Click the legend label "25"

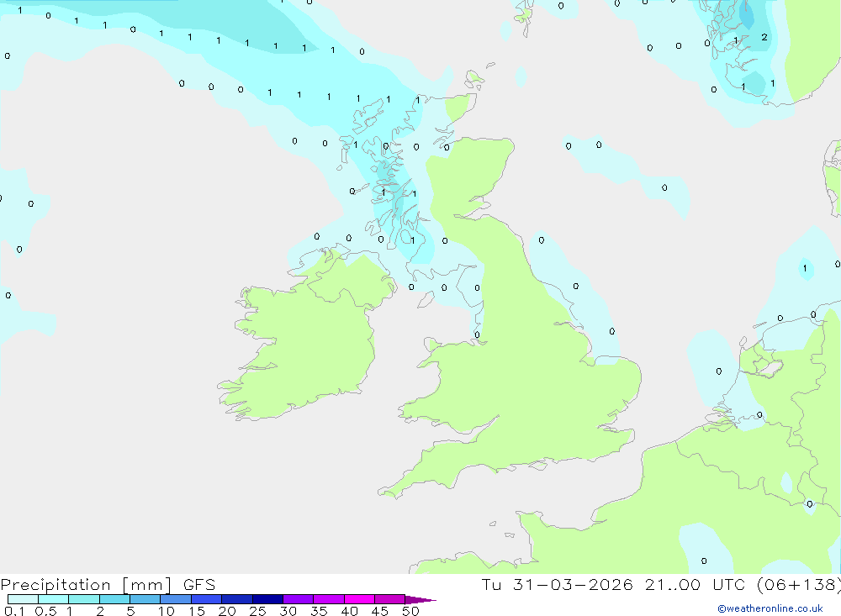click(257, 611)
